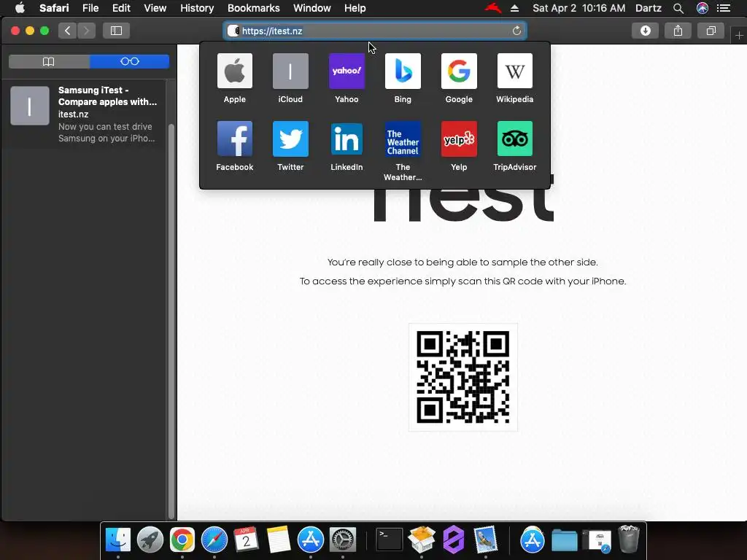Open Finder from the Dock

[117, 540]
